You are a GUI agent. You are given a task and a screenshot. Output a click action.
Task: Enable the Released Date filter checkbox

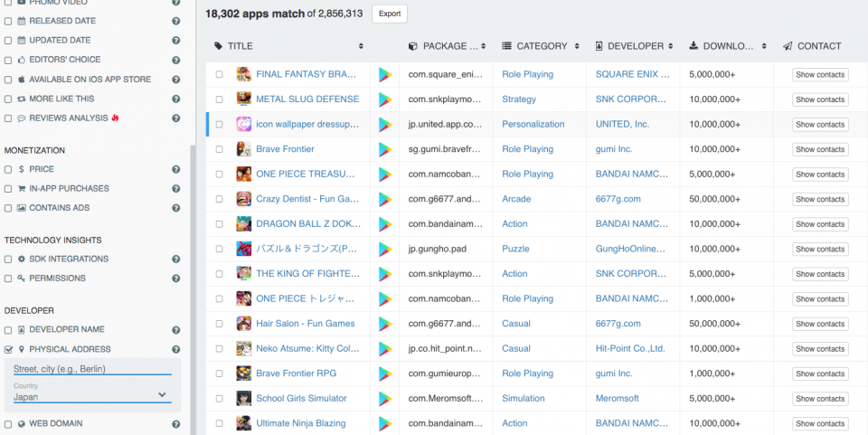(x=8, y=21)
